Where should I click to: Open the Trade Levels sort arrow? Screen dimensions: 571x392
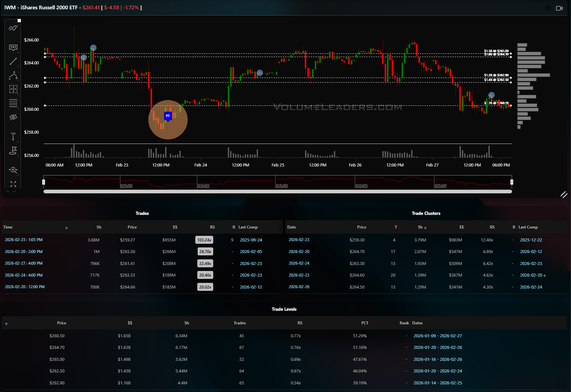click(6, 324)
